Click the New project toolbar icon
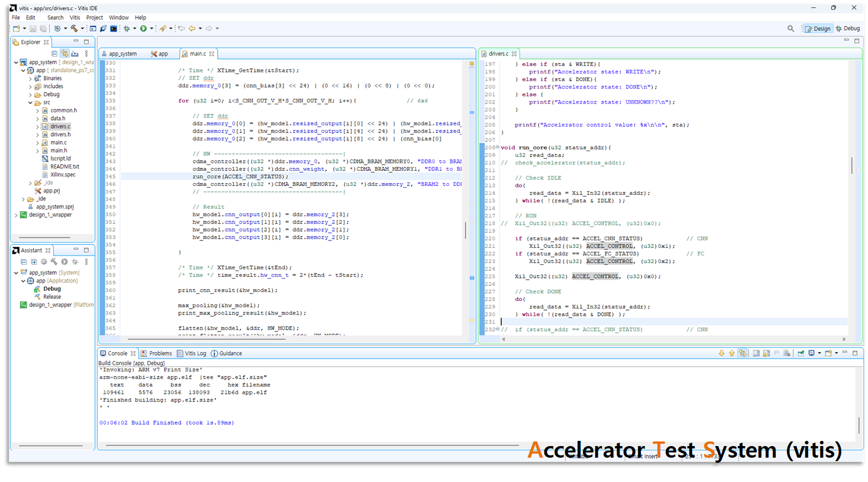Image resolution: width=868 pixels, height=482 pixels. pyautogui.click(x=16, y=28)
